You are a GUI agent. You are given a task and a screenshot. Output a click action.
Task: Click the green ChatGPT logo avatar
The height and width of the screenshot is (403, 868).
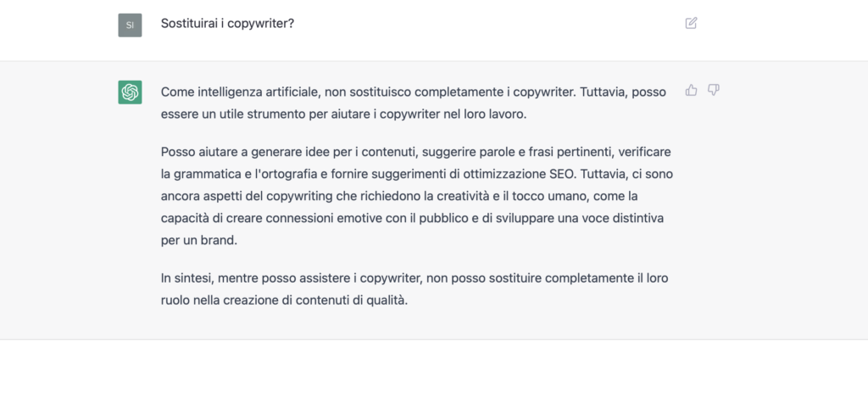(x=130, y=92)
